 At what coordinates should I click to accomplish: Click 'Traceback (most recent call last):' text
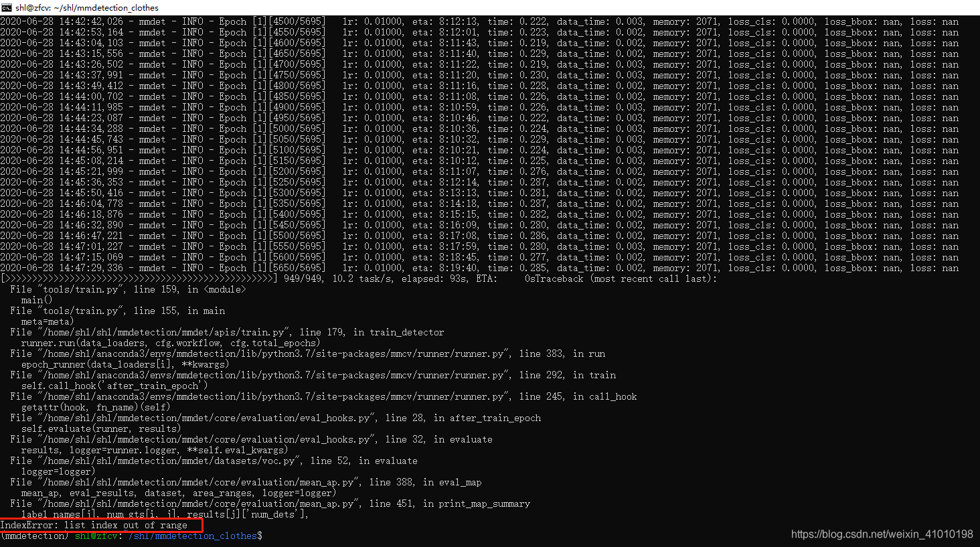coord(627,279)
